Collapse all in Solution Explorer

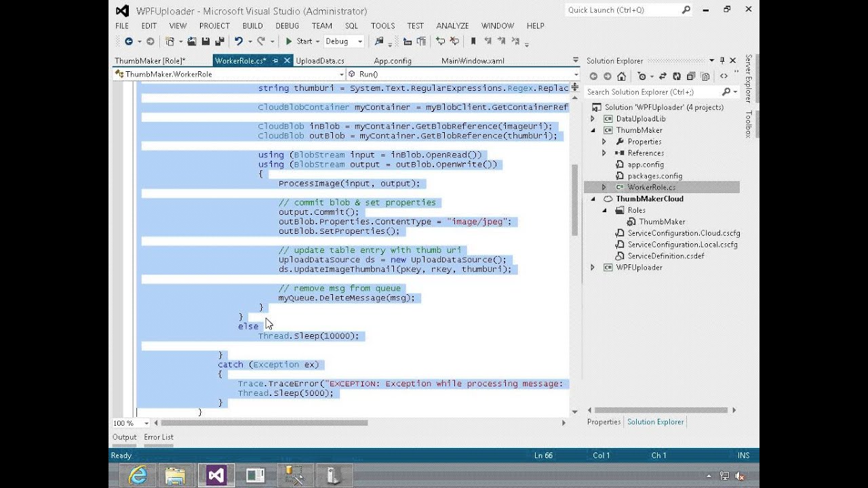click(691, 77)
